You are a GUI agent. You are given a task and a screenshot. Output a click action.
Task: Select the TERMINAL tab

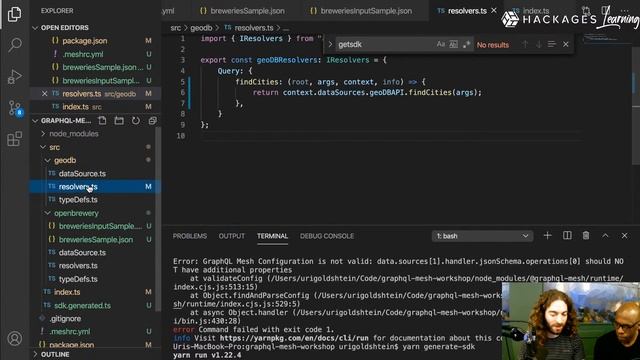tap(272, 236)
